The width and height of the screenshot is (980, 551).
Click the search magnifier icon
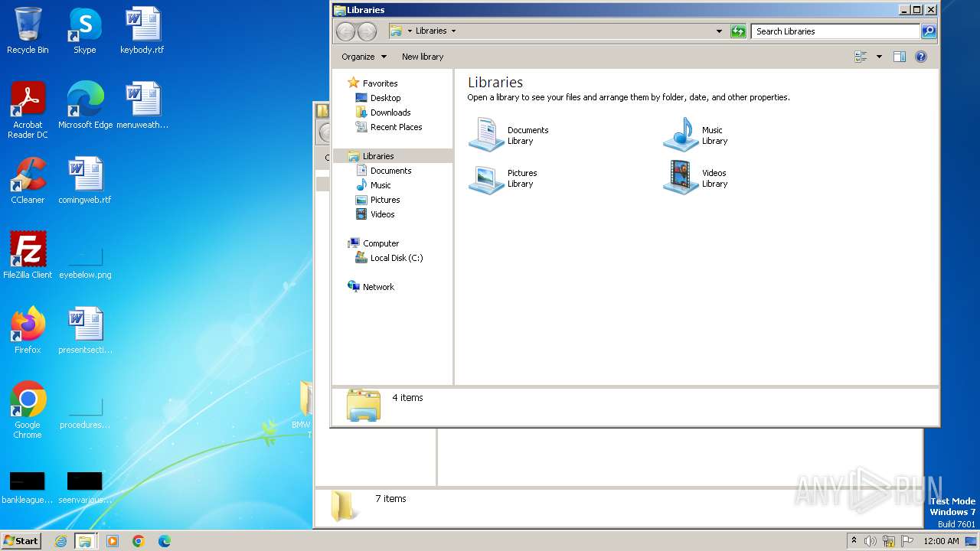click(929, 31)
